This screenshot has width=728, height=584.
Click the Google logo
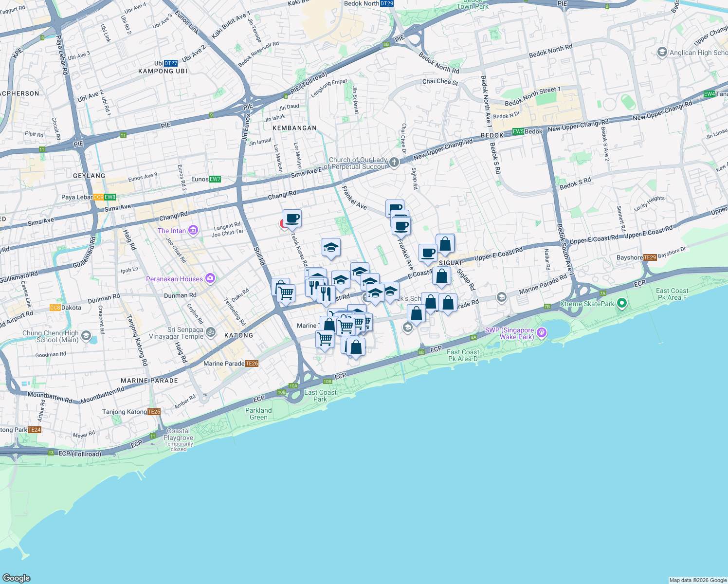pos(16,578)
